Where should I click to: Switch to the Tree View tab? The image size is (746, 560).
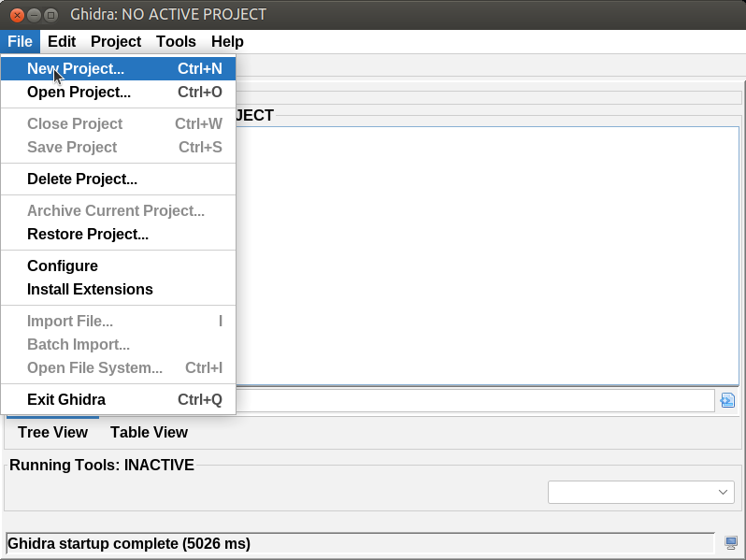coord(52,432)
